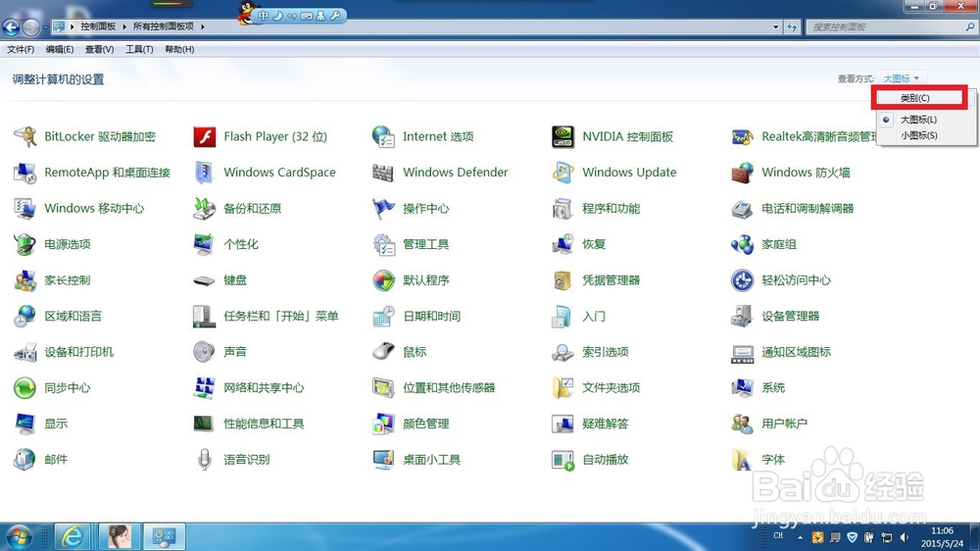Open the 个性化 icon
The width and height of the screenshot is (980, 551).
tap(205, 244)
